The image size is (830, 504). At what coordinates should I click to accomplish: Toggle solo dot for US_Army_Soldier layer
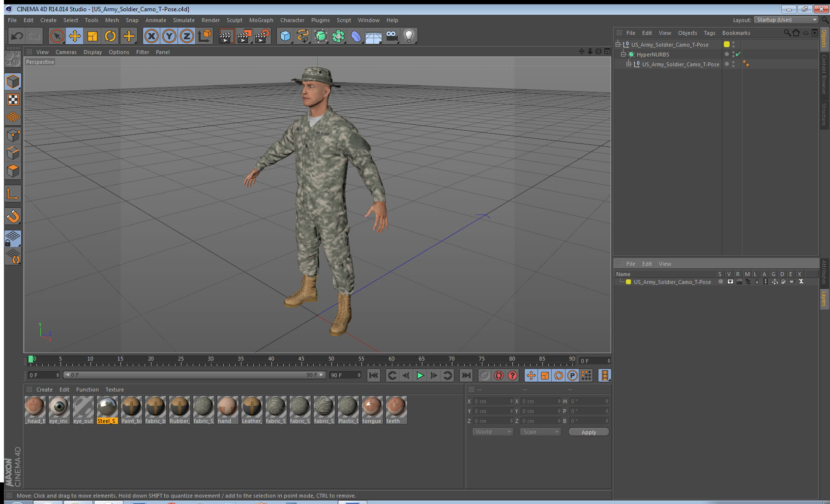[721, 282]
